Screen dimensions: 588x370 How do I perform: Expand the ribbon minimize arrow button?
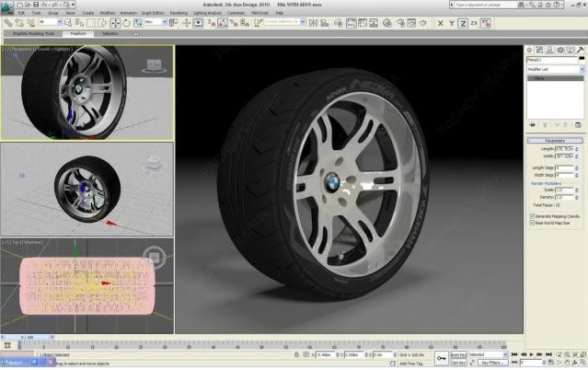pos(136,34)
